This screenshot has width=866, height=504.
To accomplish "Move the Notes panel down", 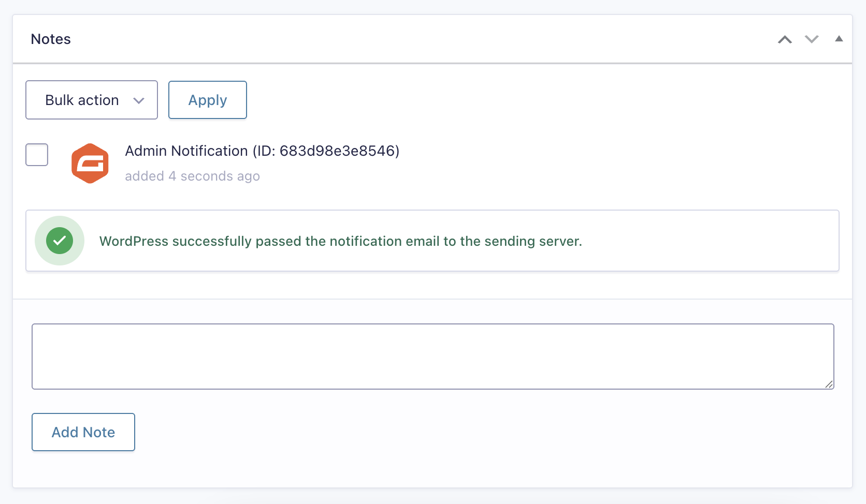I will click(x=812, y=39).
